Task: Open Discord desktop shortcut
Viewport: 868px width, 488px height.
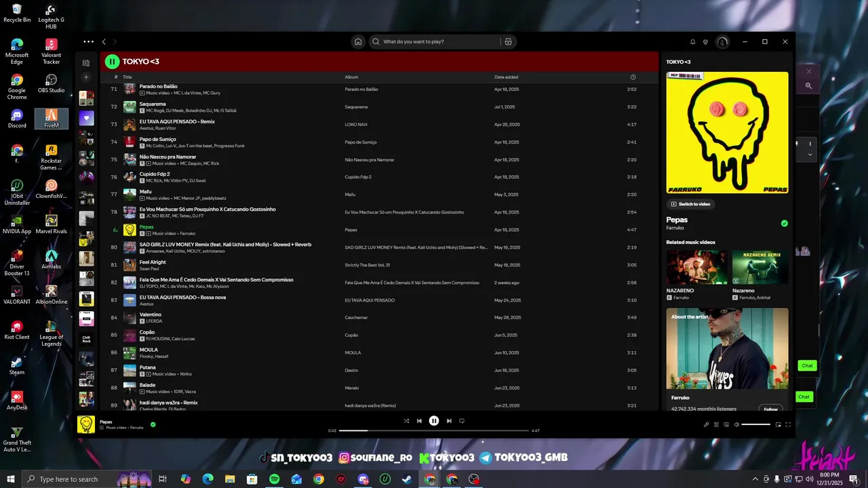Action: (x=17, y=118)
